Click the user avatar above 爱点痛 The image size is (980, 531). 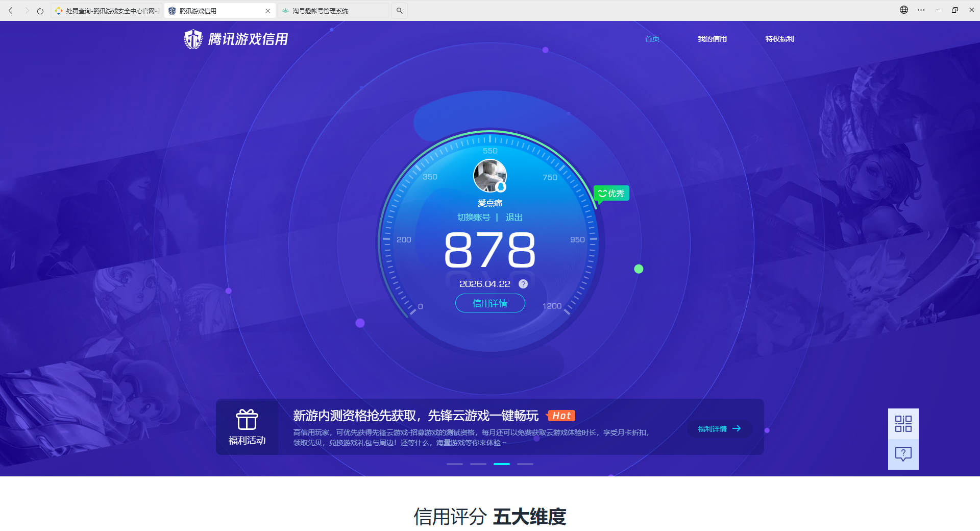489,175
